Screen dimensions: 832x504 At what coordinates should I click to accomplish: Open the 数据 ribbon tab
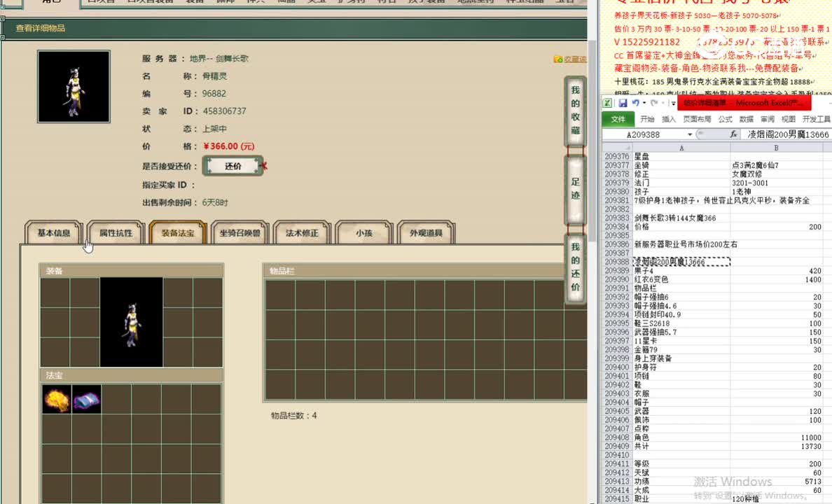[x=747, y=119]
